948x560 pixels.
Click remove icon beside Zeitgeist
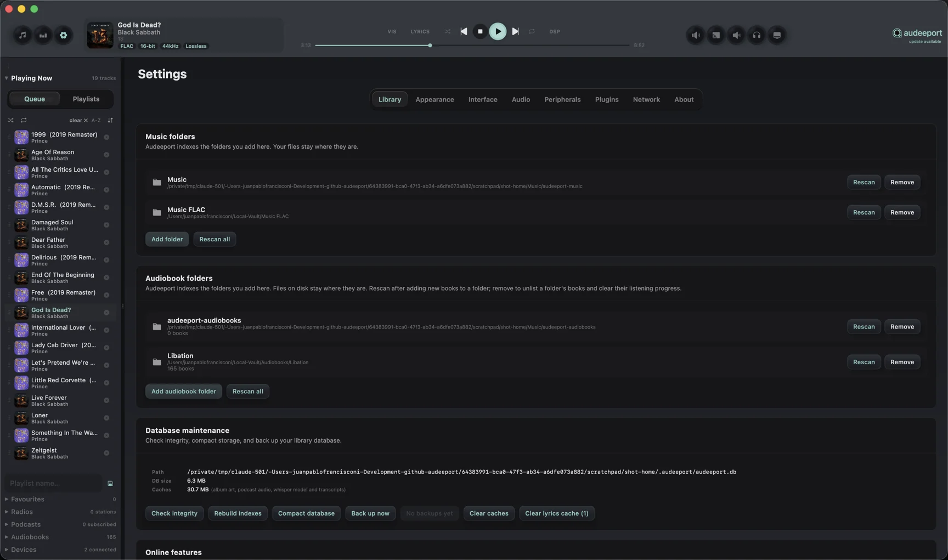[106, 453]
